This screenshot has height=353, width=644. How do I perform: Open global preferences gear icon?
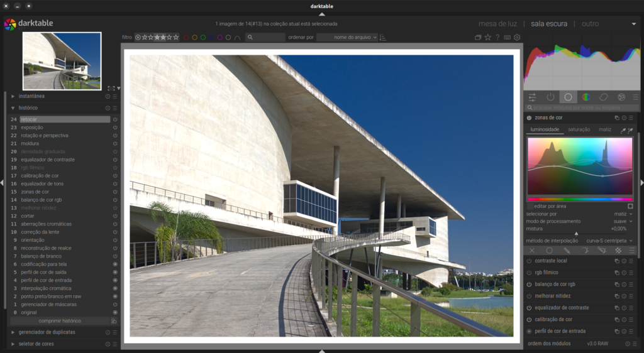(517, 38)
